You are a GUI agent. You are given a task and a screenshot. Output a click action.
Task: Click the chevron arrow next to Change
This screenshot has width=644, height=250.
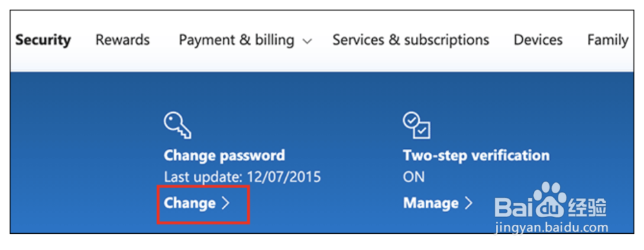pyautogui.click(x=225, y=203)
